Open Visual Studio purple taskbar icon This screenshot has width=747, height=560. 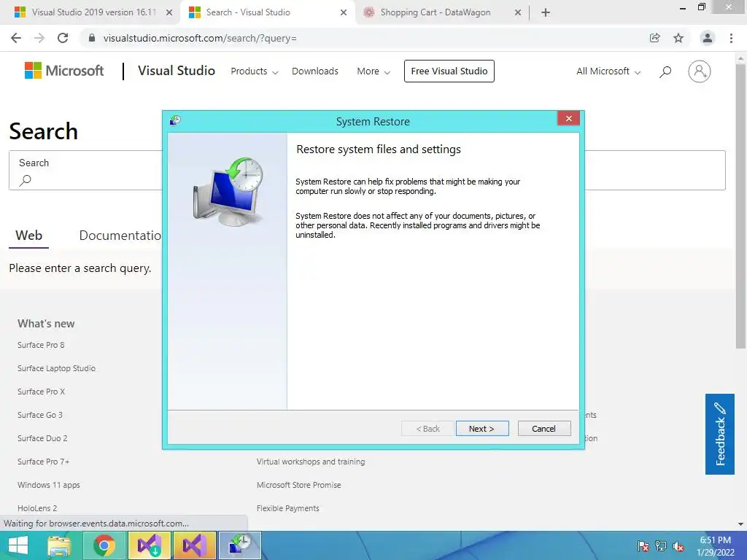(x=194, y=545)
